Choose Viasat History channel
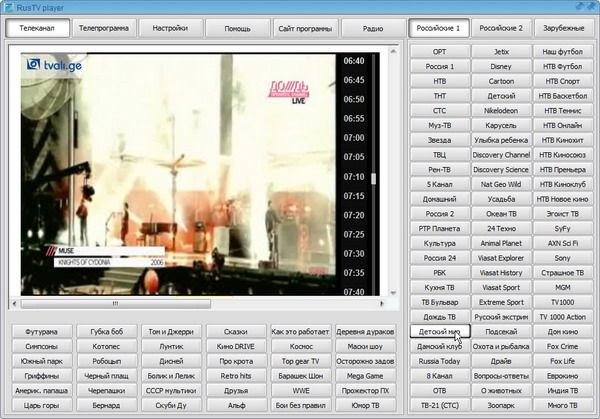The height and width of the screenshot is (419, 600). point(501,273)
